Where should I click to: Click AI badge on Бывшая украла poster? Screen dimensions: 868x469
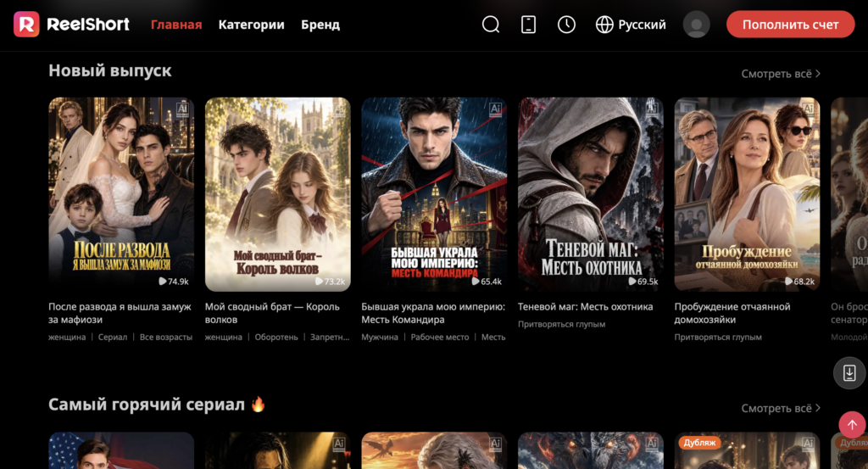click(495, 109)
